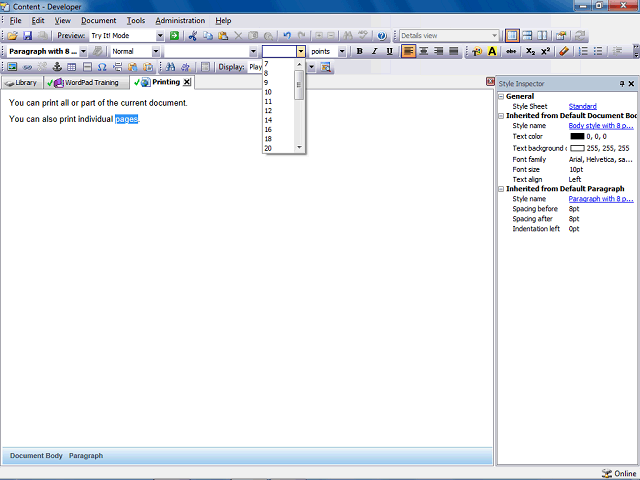Toggle align right
This screenshot has height=480, width=640.
click(439, 51)
